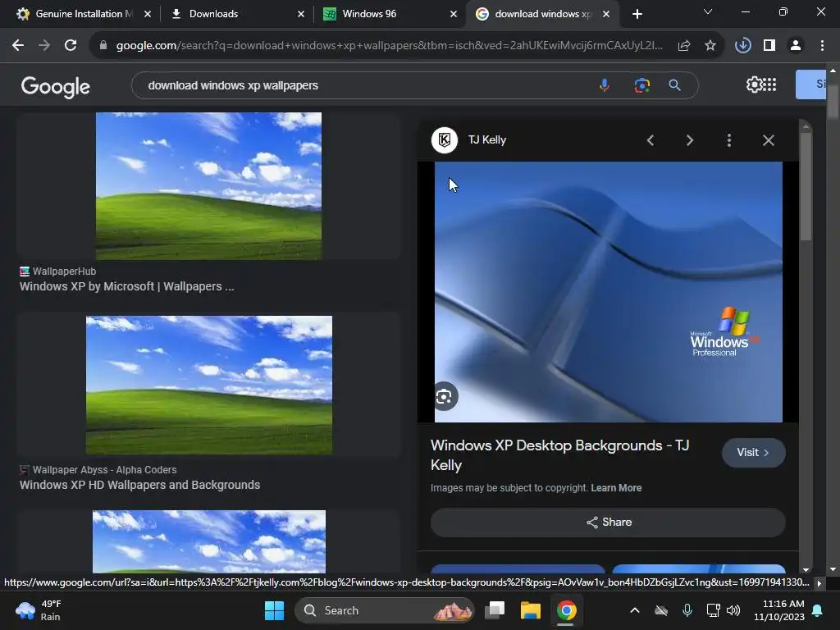840x630 pixels.
Task: Click the Wallpaper Abyss - Alpha Coders label
Action: tap(104, 470)
